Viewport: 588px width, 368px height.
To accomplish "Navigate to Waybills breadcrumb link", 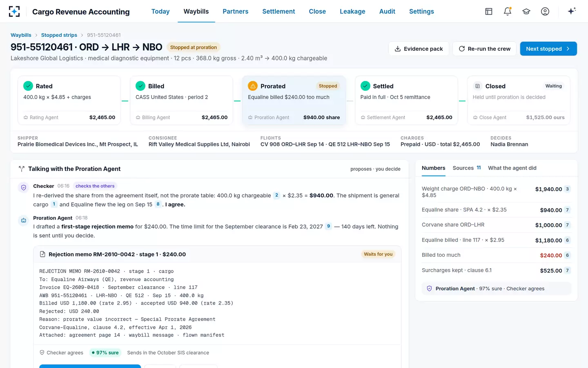I will coord(21,35).
